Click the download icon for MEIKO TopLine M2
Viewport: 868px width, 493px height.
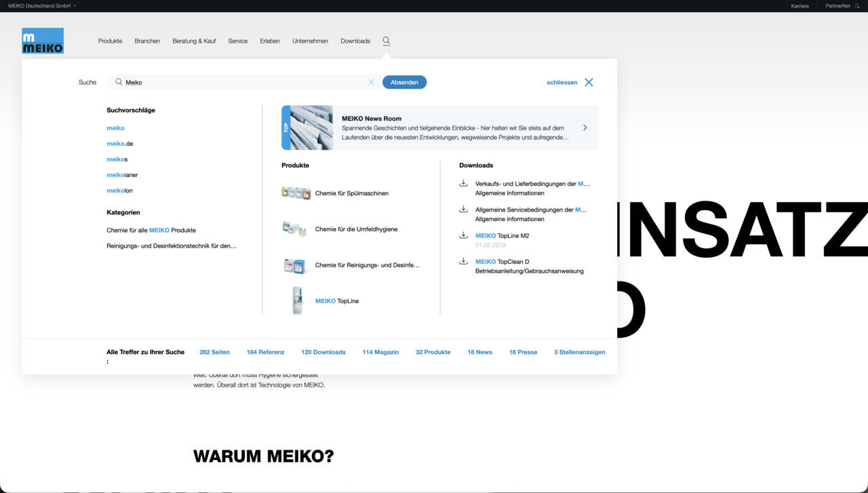[463, 235]
